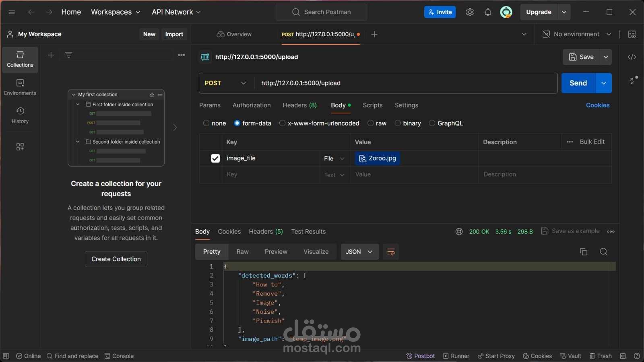
Task: Click the blue Send button
Action: [578, 83]
